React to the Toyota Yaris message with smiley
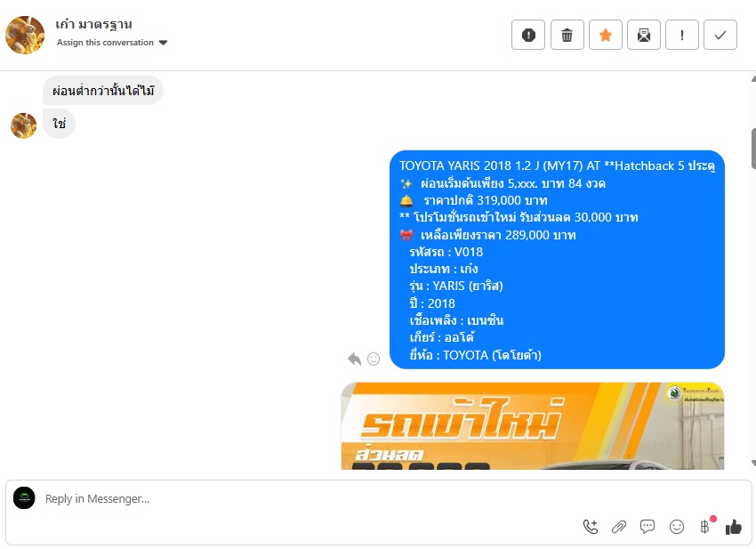 click(374, 359)
